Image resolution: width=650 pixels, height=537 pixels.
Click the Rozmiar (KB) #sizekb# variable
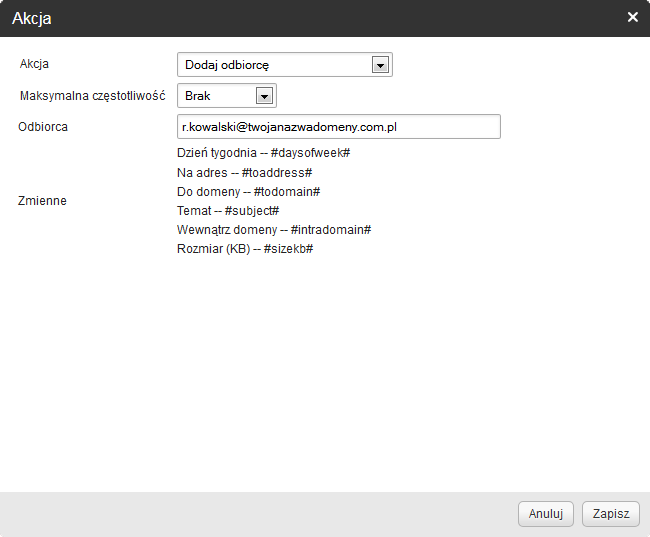[245, 248]
